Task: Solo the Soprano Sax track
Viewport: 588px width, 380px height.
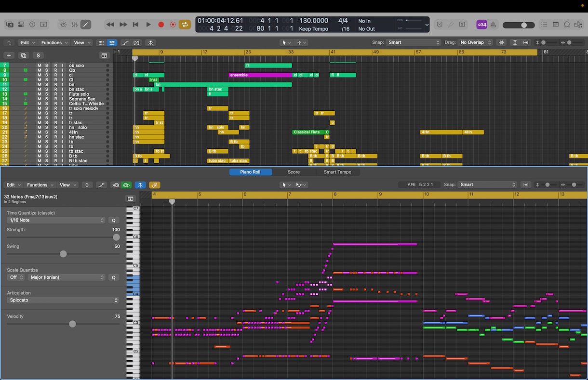Action: [47, 99]
